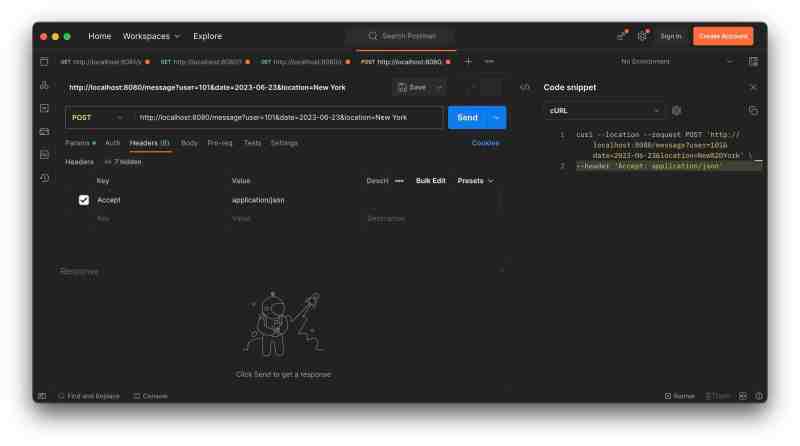Click the application/json header value
Screen dimensions: 800x446
(258, 200)
